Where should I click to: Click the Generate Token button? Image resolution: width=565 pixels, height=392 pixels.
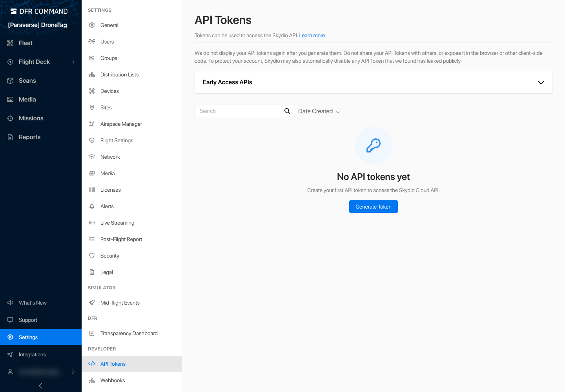click(374, 207)
